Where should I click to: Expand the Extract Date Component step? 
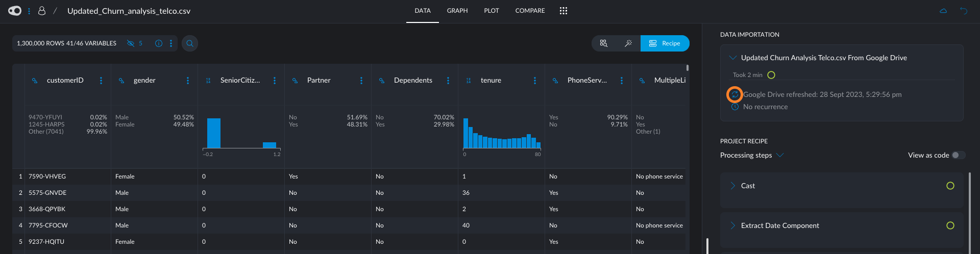click(733, 225)
